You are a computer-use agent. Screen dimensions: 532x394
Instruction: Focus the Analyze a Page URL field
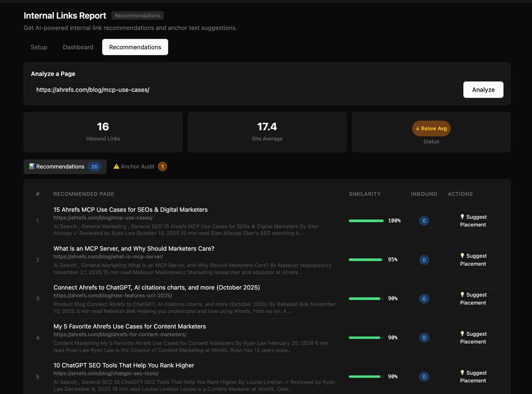[x=245, y=90]
